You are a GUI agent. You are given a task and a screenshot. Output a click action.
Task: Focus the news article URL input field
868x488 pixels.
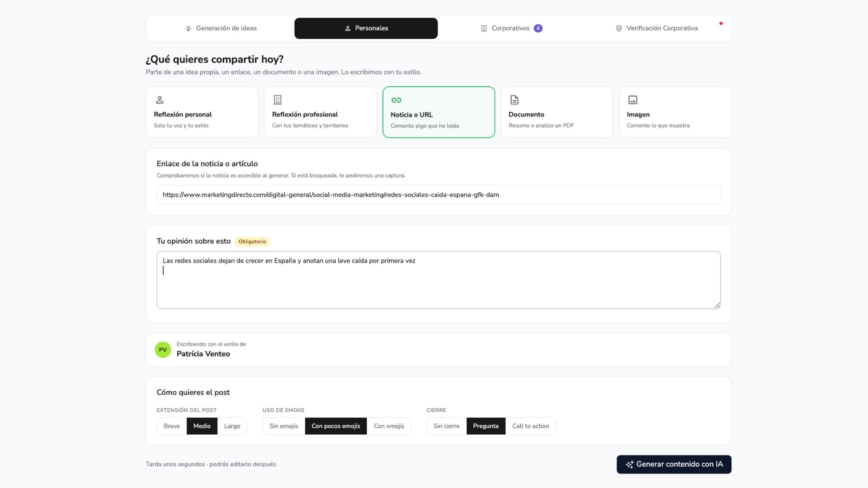[x=439, y=195]
